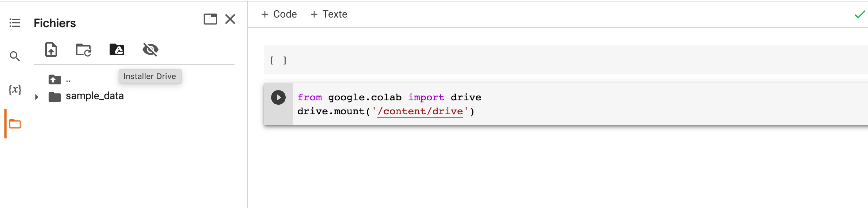The width and height of the screenshot is (868, 208).
Task: Click the Mount Drive icon
Action: pyautogui.click(x=117, y=49)
